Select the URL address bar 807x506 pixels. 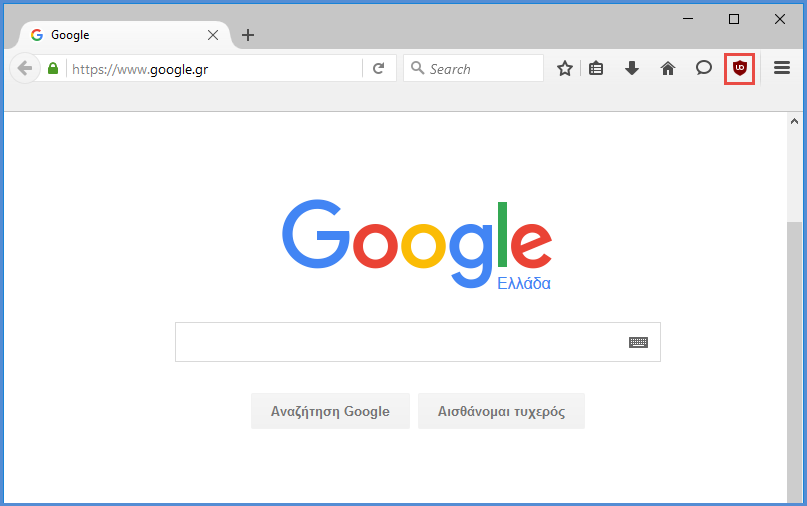(216, 69)
